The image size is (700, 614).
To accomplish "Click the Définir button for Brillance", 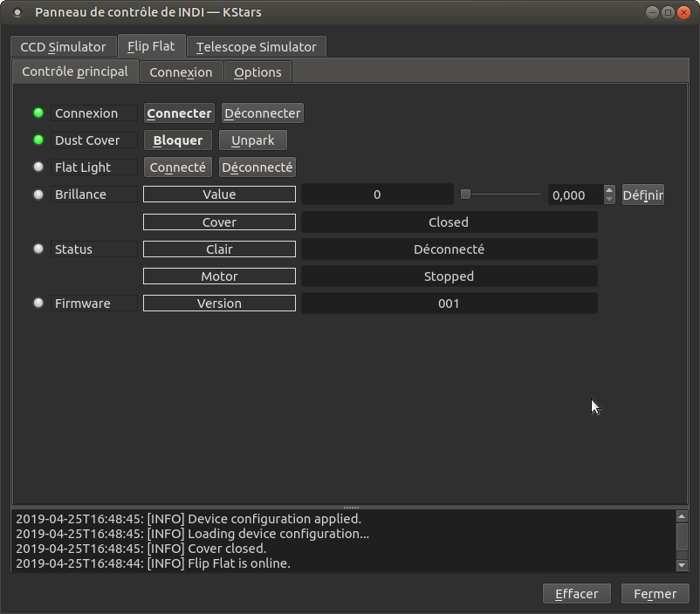I will (643, 195).
